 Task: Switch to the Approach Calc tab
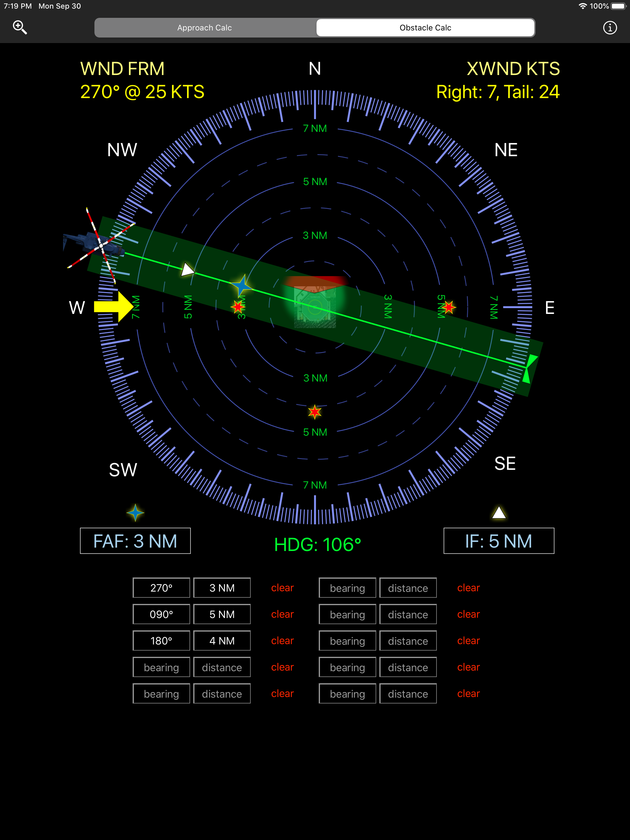pos(205,28)
